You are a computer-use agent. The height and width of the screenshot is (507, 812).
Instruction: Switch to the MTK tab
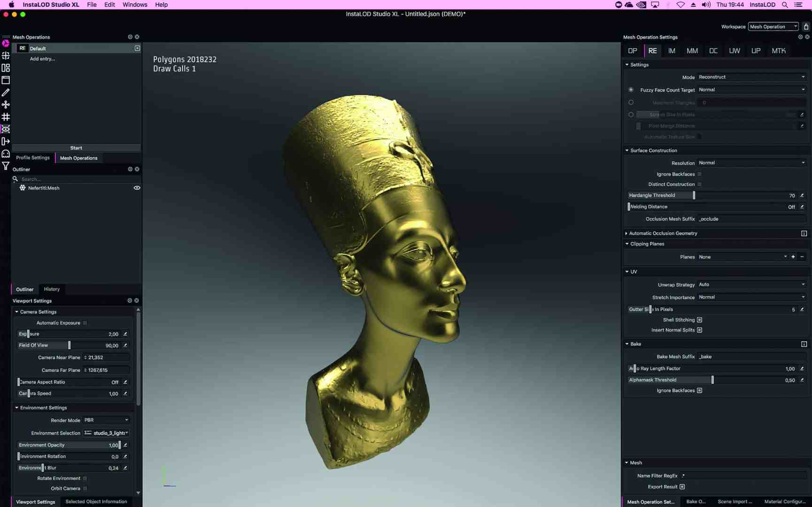point(779,50)
